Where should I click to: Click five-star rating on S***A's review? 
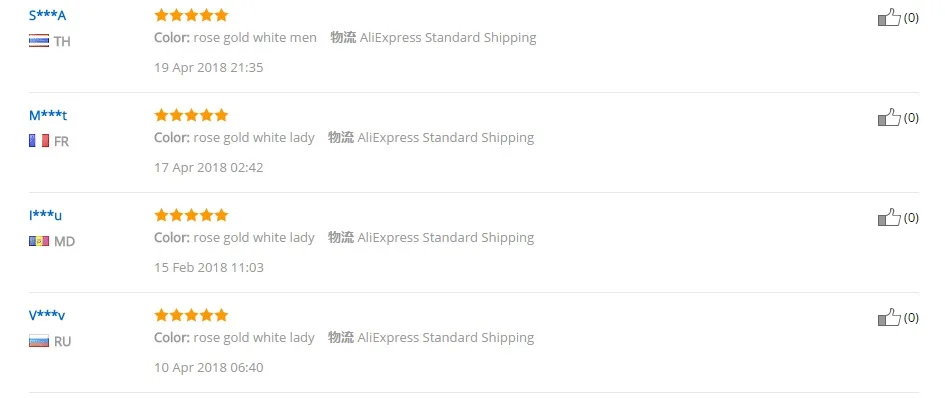[191, 15]
